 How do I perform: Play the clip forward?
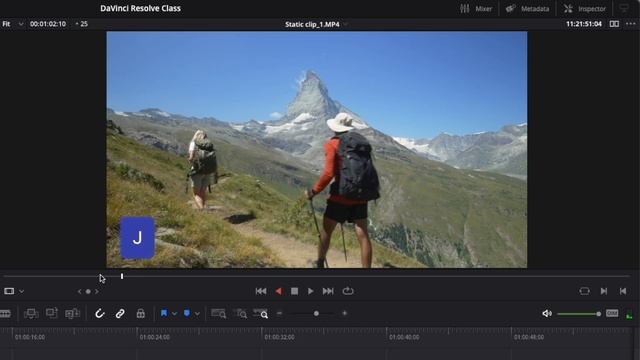pos(311,291)
